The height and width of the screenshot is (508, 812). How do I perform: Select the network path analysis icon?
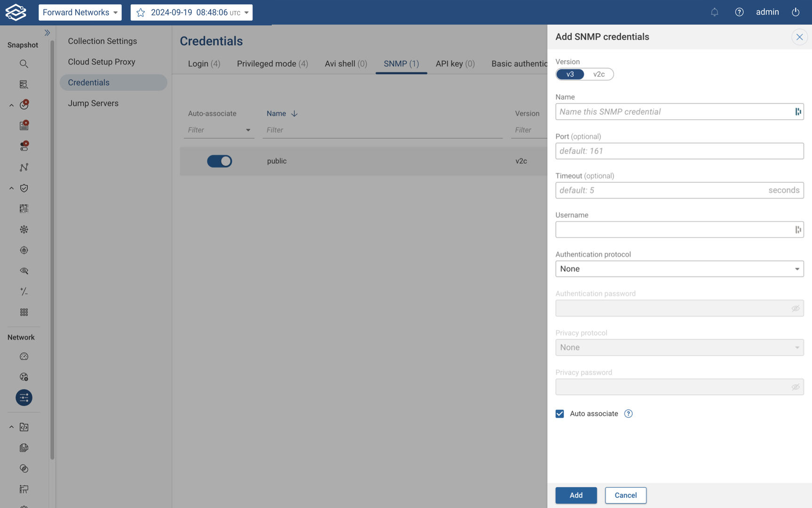(24, 167)
